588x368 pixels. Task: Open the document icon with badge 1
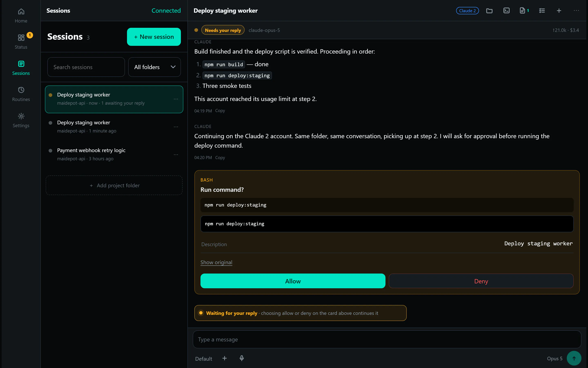coord(524,11)
